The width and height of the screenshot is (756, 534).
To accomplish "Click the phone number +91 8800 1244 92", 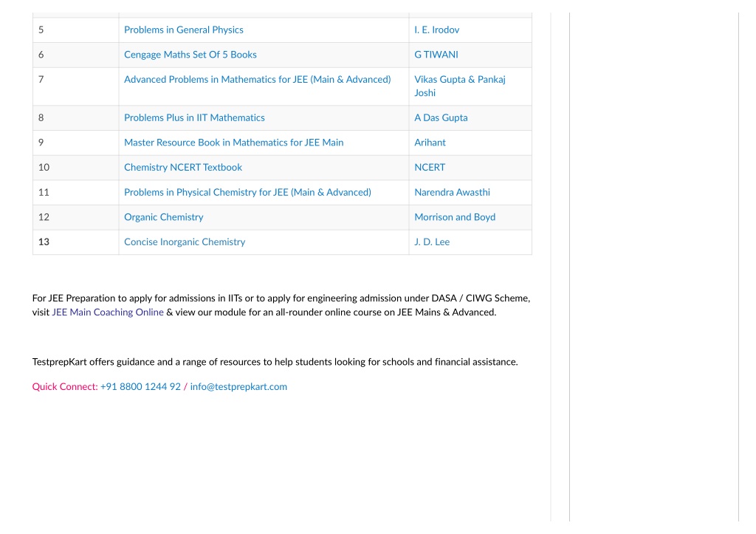I will click(140, 386).
